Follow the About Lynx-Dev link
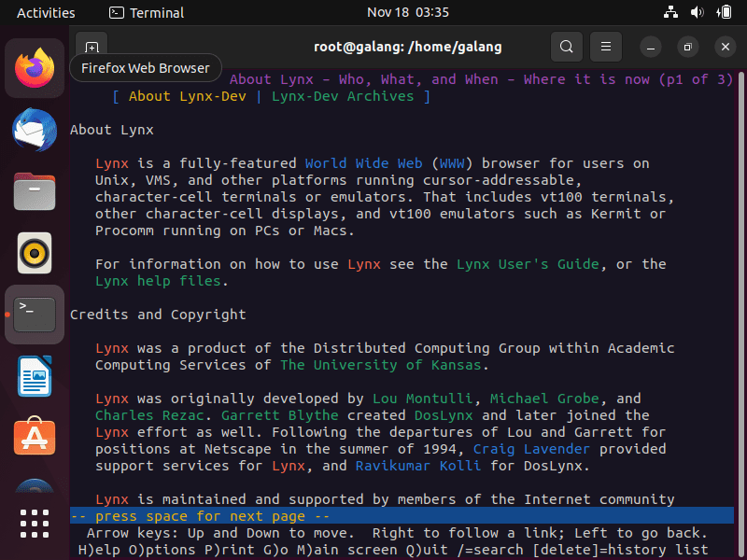 (188, 96)
